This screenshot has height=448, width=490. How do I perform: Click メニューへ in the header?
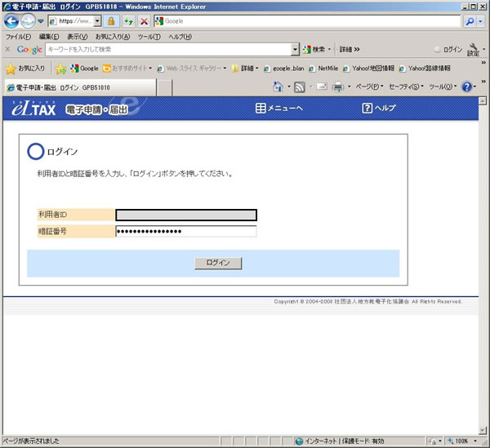pos(279,109)
